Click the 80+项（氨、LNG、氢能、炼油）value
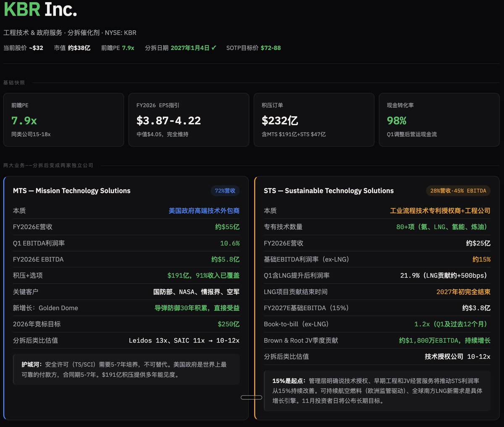 click(443, 227)
